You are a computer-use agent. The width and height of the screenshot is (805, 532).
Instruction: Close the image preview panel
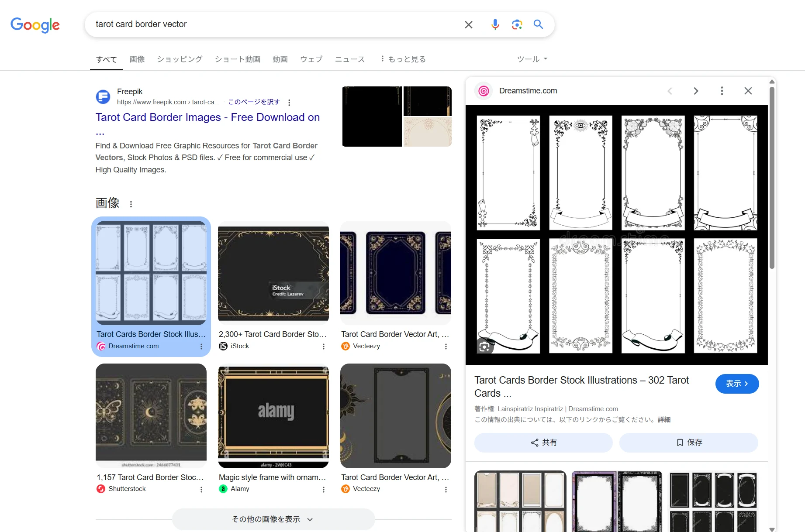tap(748, 91)
